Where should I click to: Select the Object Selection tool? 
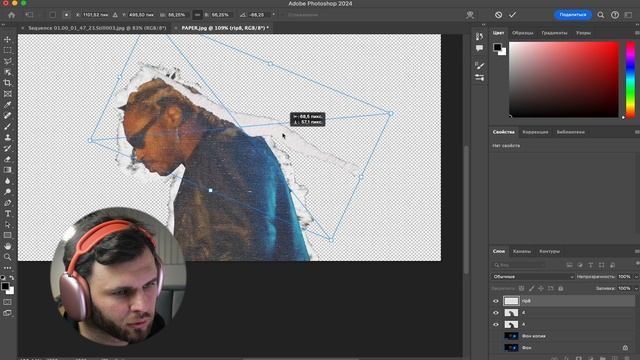pyautogui.click(x=7, y=72)
